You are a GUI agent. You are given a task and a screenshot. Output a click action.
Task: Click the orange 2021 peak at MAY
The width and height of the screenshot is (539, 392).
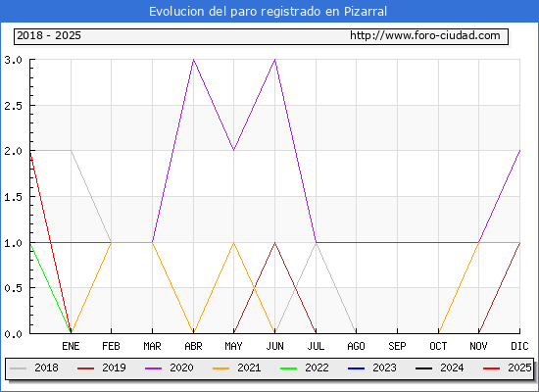(x=234, y=243)
